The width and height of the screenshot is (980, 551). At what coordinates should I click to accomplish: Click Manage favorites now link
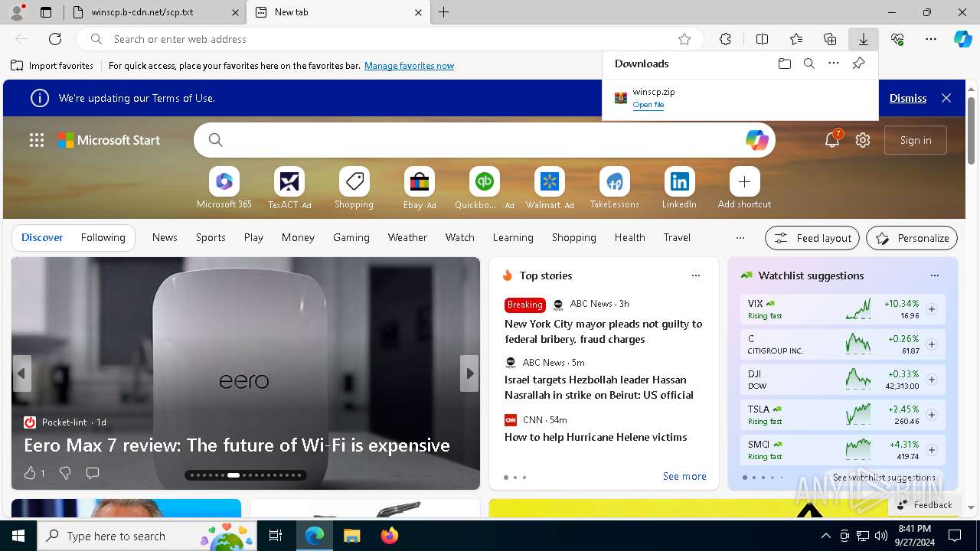410,66
